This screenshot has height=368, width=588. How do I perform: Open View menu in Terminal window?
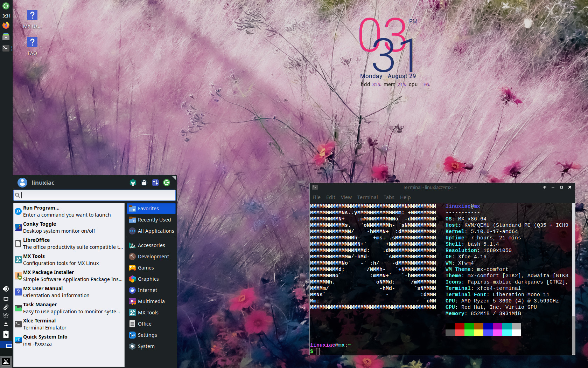346,197
